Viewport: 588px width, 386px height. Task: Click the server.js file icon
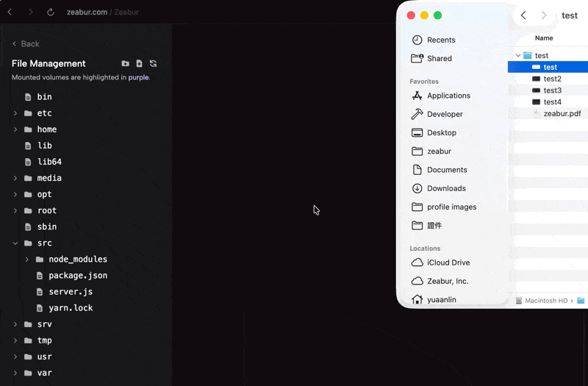(40, 291)
